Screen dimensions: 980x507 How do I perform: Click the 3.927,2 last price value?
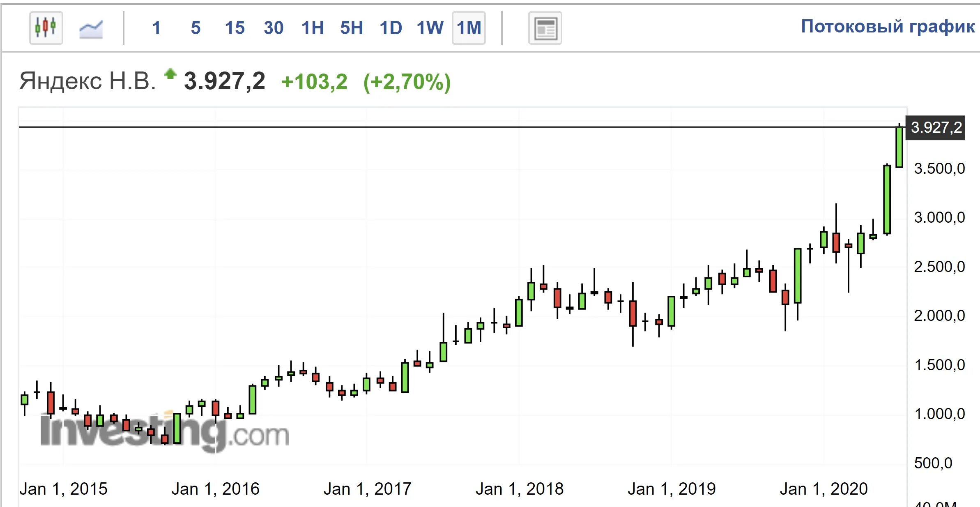point(225,81)
